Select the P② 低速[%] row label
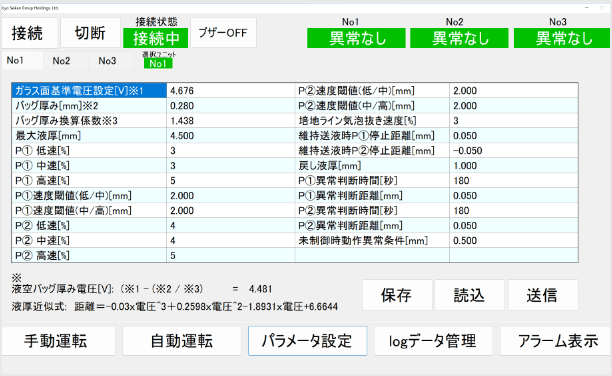 89,225
